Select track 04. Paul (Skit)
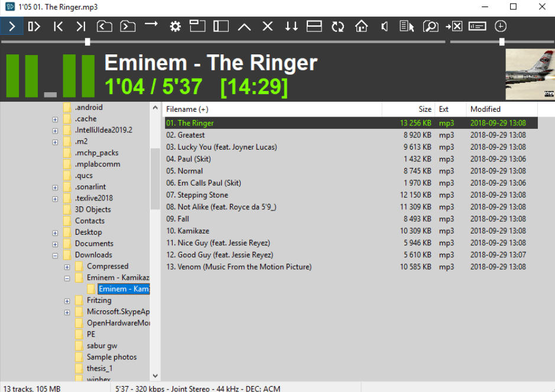555x392 pixels. (x=351, y=159)
